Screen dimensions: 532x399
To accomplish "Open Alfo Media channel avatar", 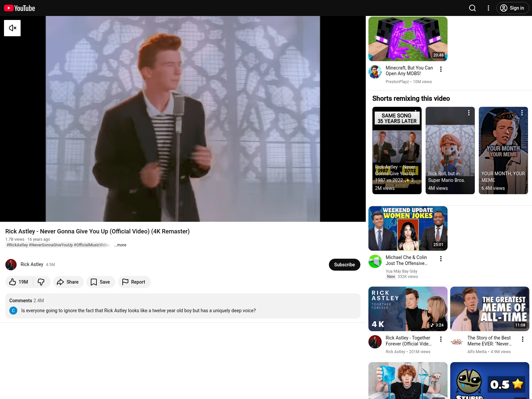I will [457, 342].
